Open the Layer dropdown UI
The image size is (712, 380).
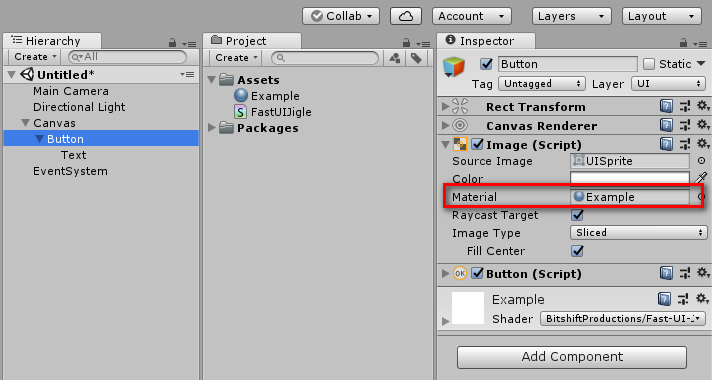coord(668,84)
